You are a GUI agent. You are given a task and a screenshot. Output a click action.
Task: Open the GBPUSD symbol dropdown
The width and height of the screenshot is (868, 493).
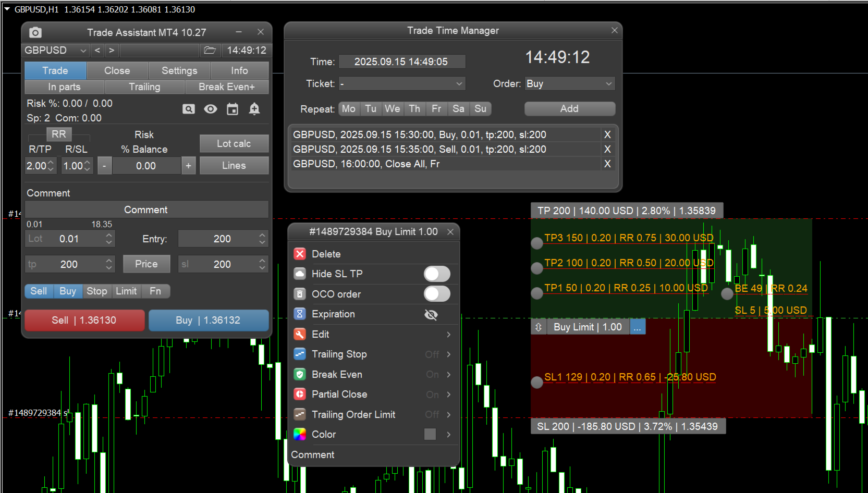point(56,50)
